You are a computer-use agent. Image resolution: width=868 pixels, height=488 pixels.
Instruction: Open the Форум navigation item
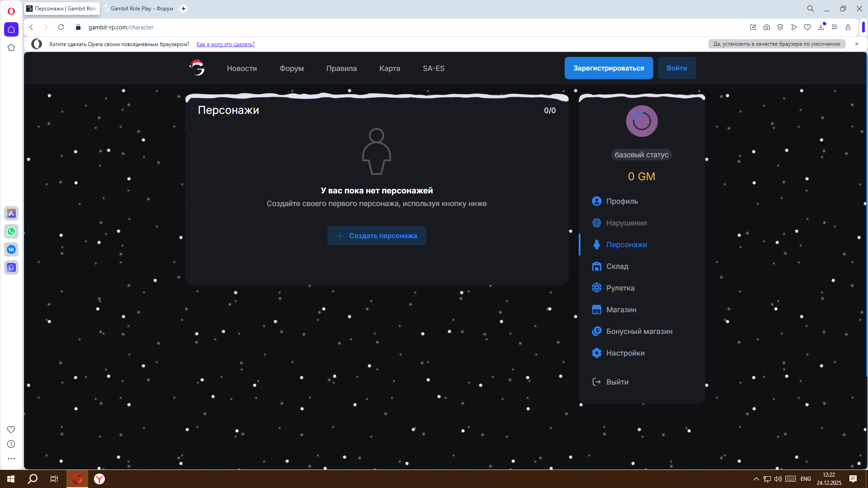tap(291, 68)
